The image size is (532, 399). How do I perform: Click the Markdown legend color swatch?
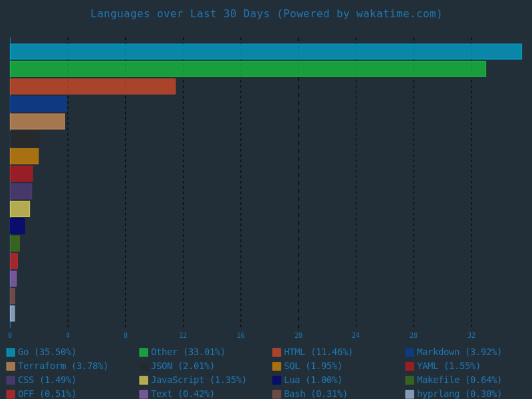pyautogui.click(x=410, y=352)
